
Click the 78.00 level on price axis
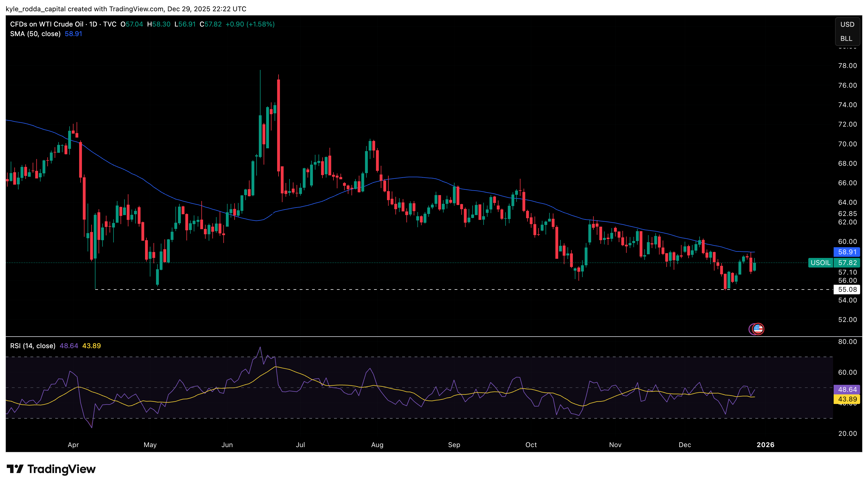[847, 66]
